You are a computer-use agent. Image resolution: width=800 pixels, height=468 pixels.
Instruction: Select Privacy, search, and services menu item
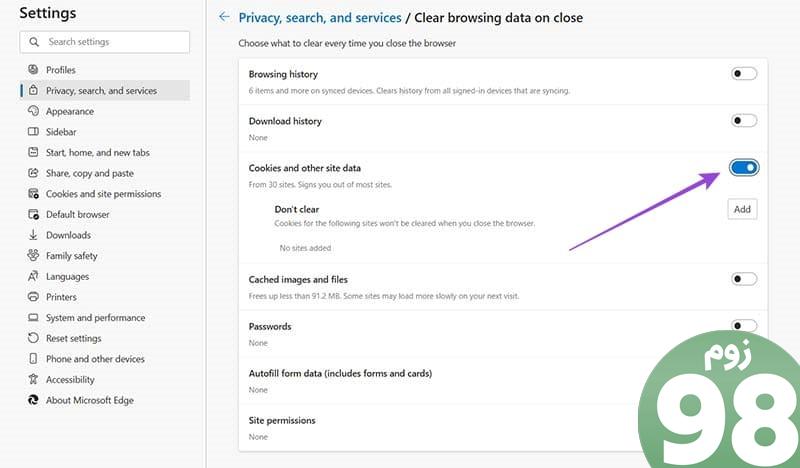[x=105, y=90]
